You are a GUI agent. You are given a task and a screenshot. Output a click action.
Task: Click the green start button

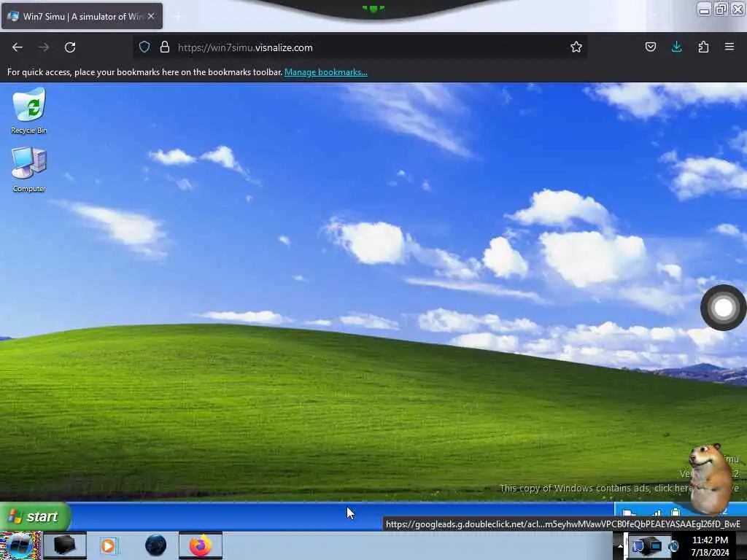point(34,516)
